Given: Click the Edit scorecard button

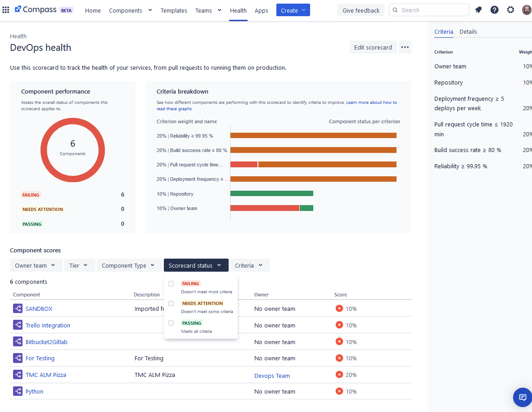Looking at the screenshot, I should click(x=373, y=47).
